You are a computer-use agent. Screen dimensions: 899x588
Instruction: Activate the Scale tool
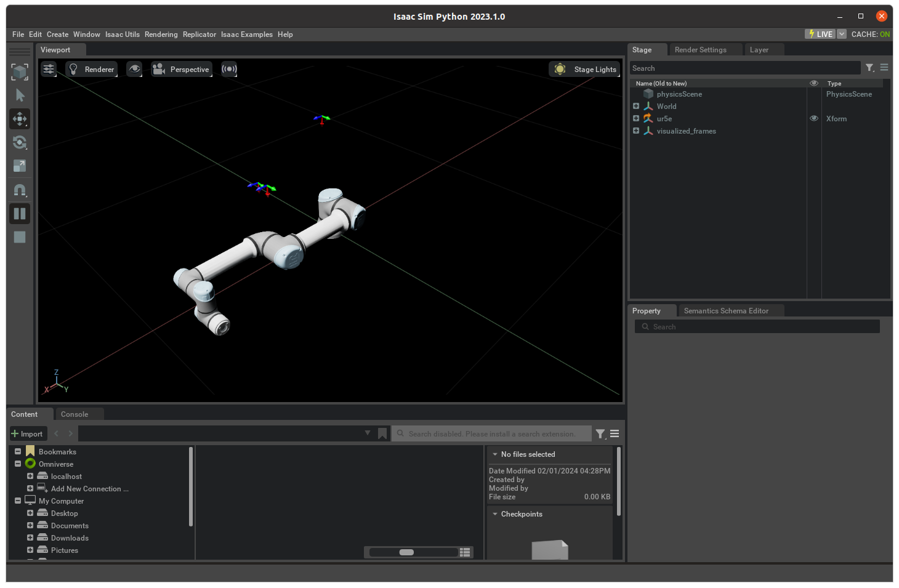coord(20,166)
